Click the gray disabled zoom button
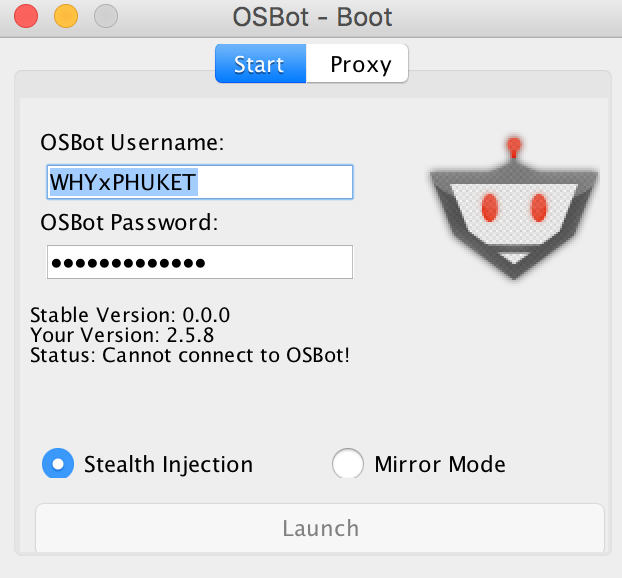The width and height of the screenshot is (622, 578). [103, 17]
